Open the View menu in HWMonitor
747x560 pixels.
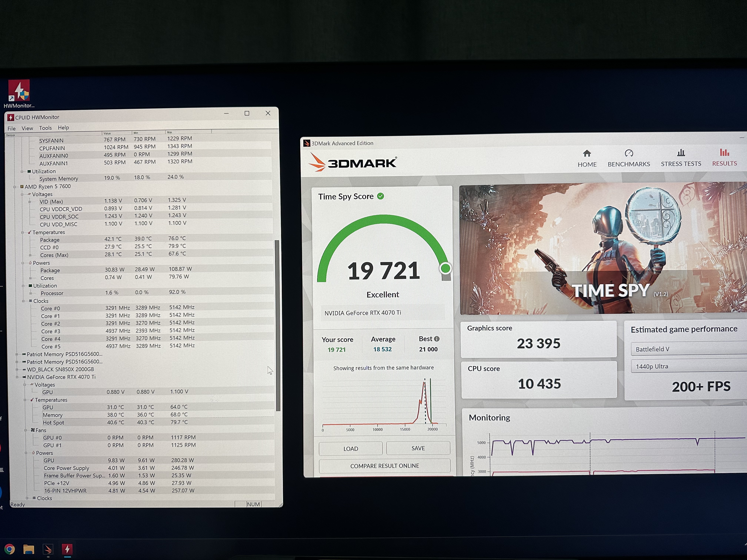[x=27, y=128]
